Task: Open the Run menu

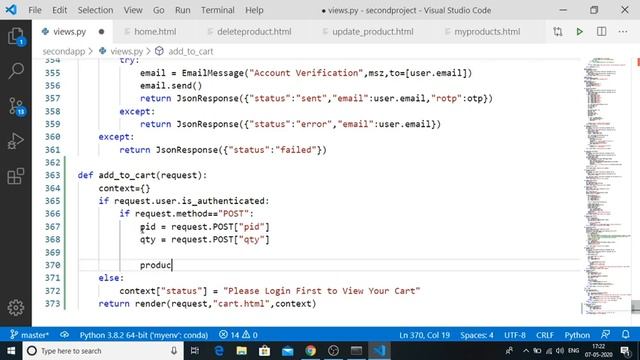Action: point(182,10)
